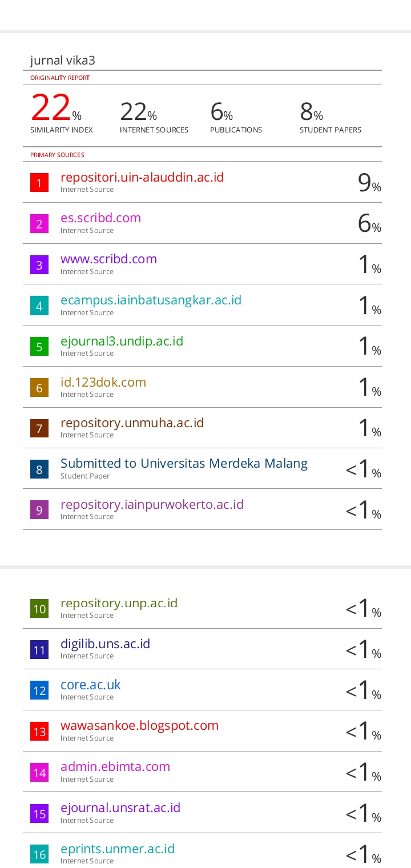The image size is (411, 868).
Task: Open the es.scribd.com source link
Action: coord(100,218)
